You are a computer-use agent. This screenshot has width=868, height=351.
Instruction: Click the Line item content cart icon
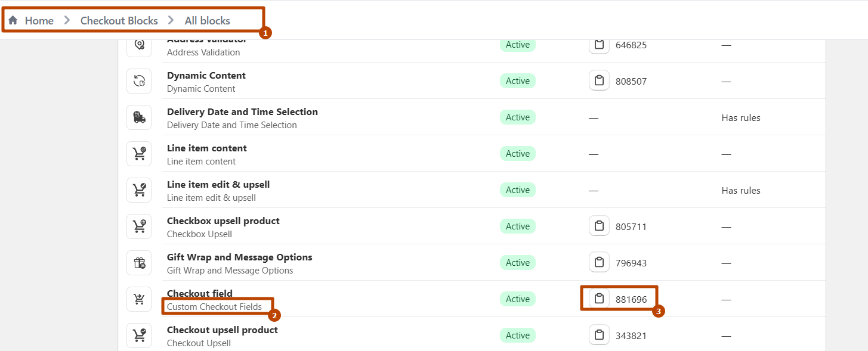tap(139, 154)
